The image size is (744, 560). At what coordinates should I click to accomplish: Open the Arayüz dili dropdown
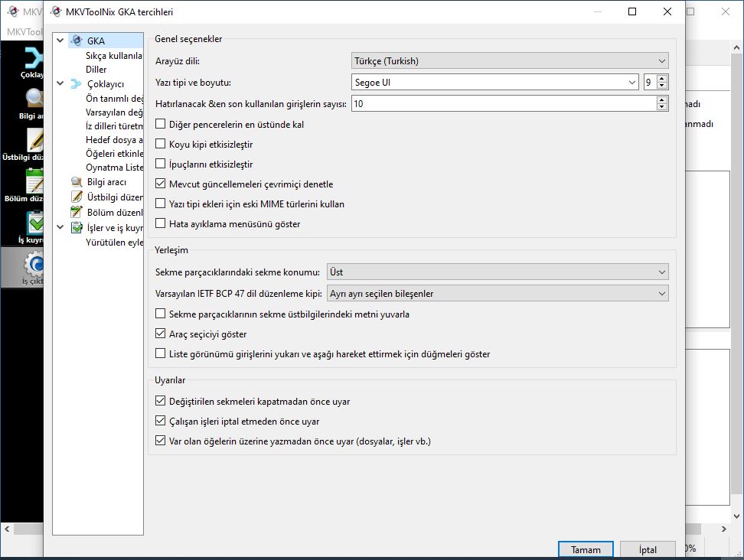(510, 60)
